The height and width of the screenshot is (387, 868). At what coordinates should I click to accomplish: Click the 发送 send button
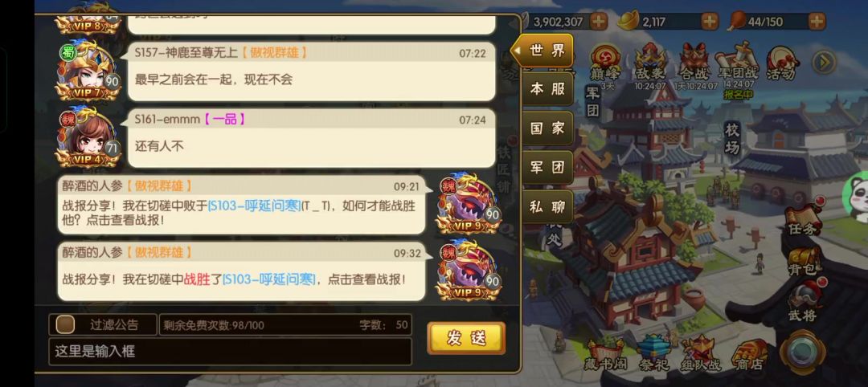click(x=466, y=338)
